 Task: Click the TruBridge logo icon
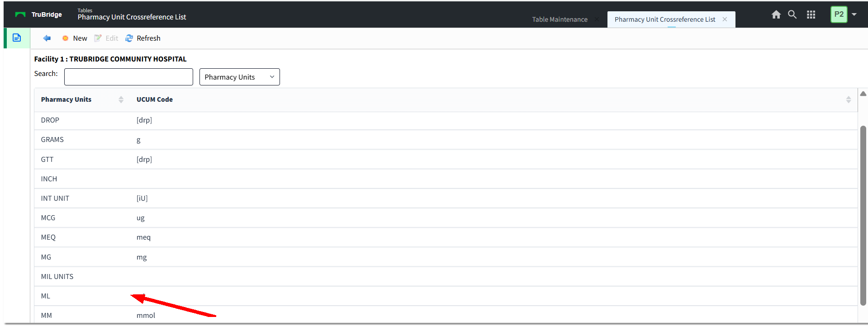click(x=20, y=14)
